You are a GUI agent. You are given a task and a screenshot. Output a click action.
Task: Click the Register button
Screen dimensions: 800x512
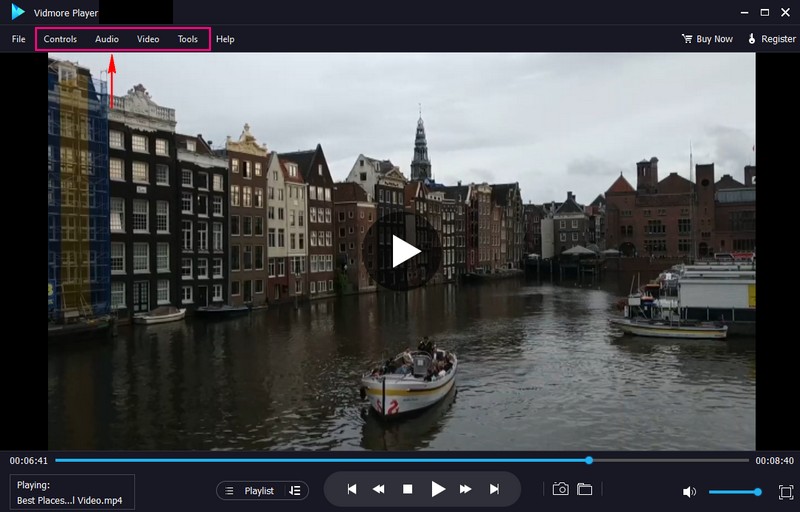[x=771, y=39]
